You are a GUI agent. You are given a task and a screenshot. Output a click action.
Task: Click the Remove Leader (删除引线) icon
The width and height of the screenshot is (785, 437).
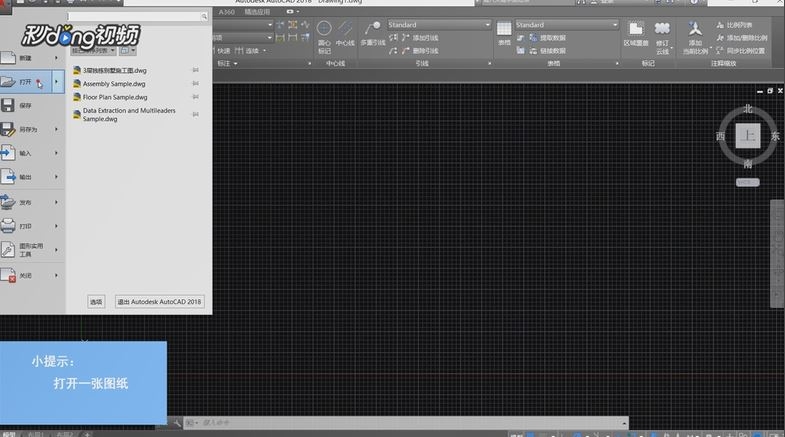(x=406, y=51)
